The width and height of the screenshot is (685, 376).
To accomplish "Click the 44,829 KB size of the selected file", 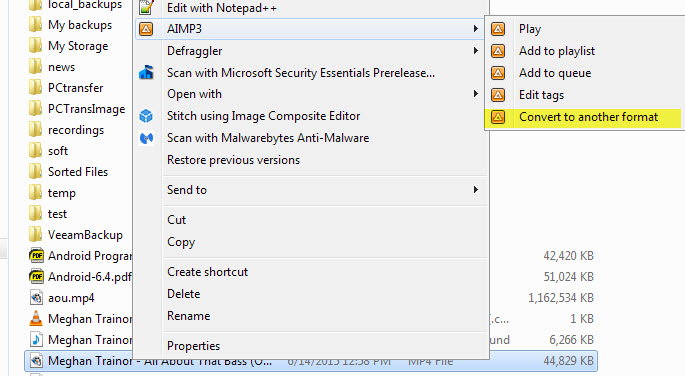I will pos(568,361).
